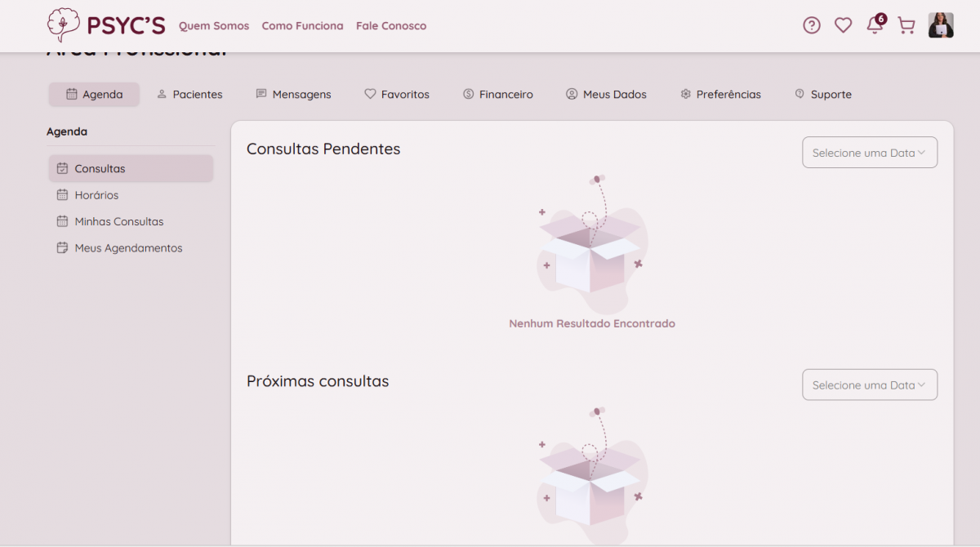Viewport: 980px width, 547px height.
Task: Open the help question mark icon
Action: pos(811,25)
